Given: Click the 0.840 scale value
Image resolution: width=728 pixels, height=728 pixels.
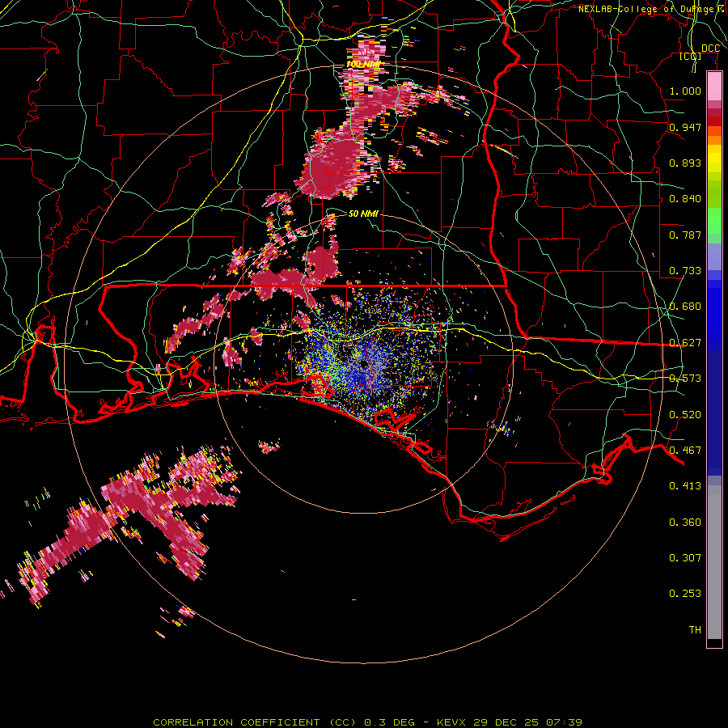Looking at the screenshot, I should click(685, 199).
